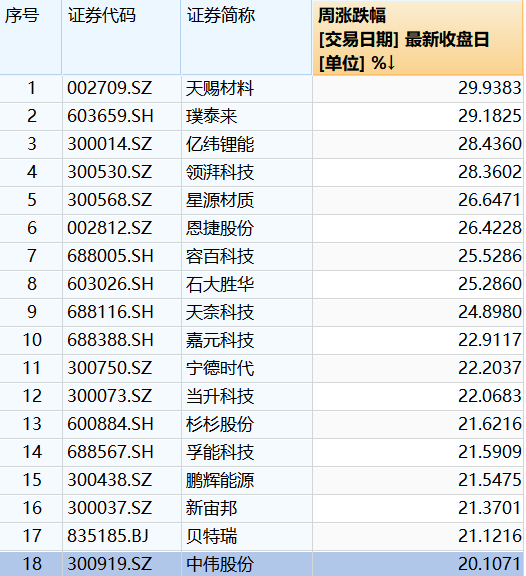The image size is (526, 576).
Task: Select the stock name 璞泰来
Action: tap(211, 116)
